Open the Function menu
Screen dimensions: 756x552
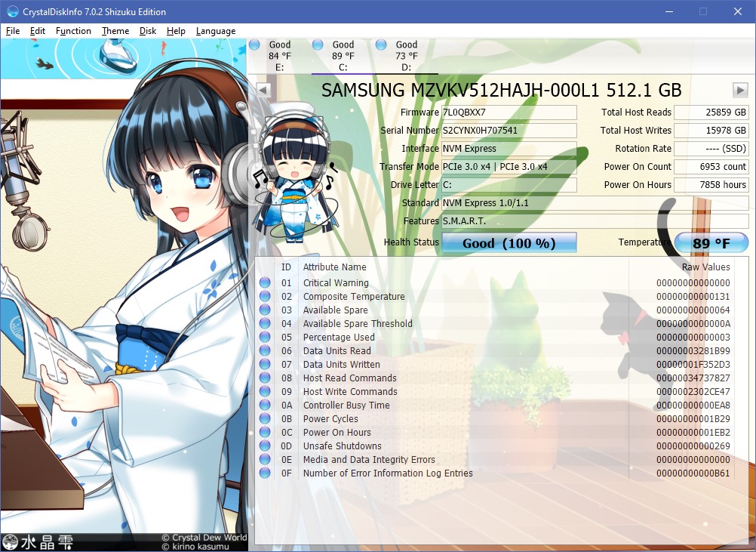(73, 31)
